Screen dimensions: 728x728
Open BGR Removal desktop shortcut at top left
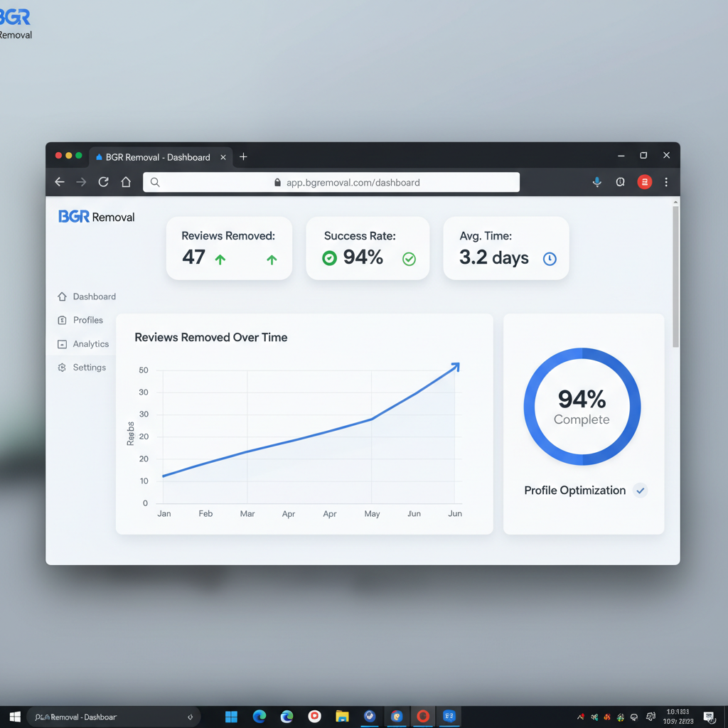[x=16, y=23]
